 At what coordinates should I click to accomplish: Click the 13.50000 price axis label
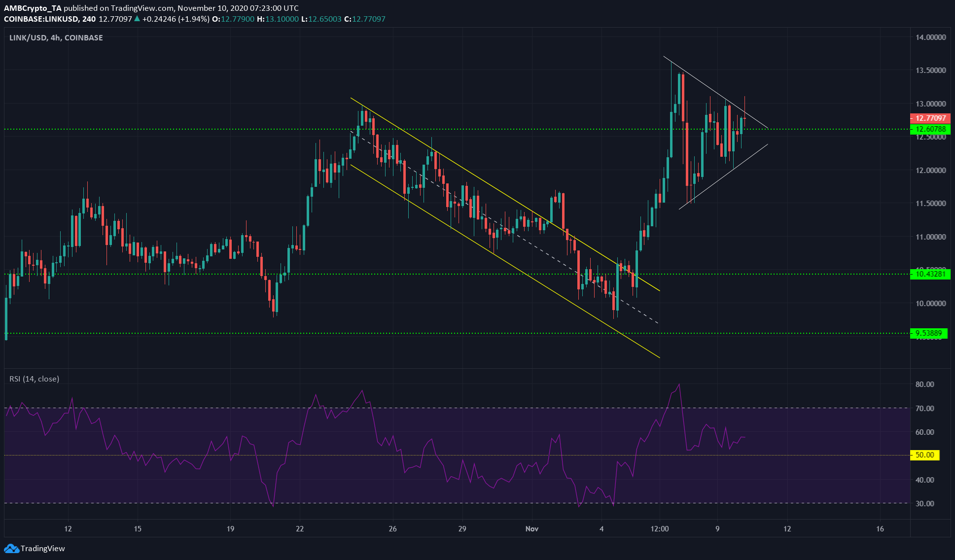point(931,70)
